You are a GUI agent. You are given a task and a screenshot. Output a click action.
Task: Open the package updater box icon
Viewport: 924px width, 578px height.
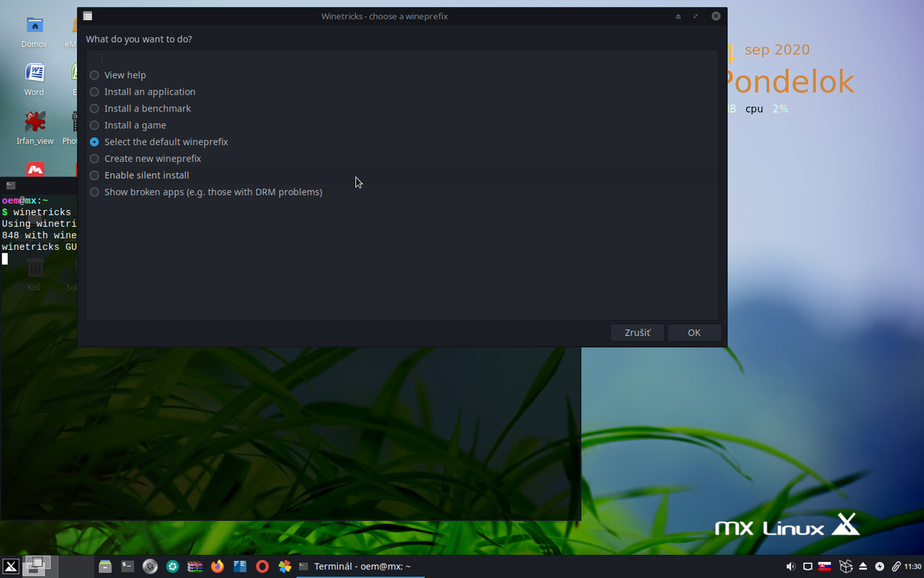846,566
